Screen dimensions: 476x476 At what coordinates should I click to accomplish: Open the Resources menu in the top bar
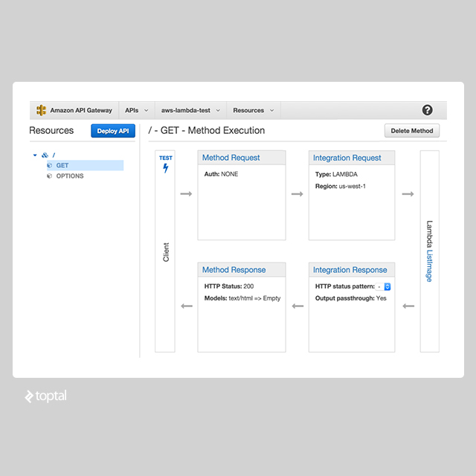253,110
